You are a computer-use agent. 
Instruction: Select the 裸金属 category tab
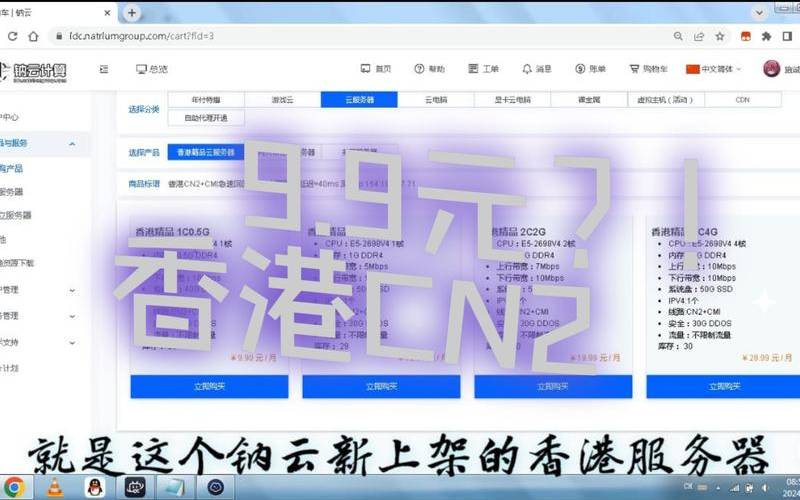click(589, 100)
